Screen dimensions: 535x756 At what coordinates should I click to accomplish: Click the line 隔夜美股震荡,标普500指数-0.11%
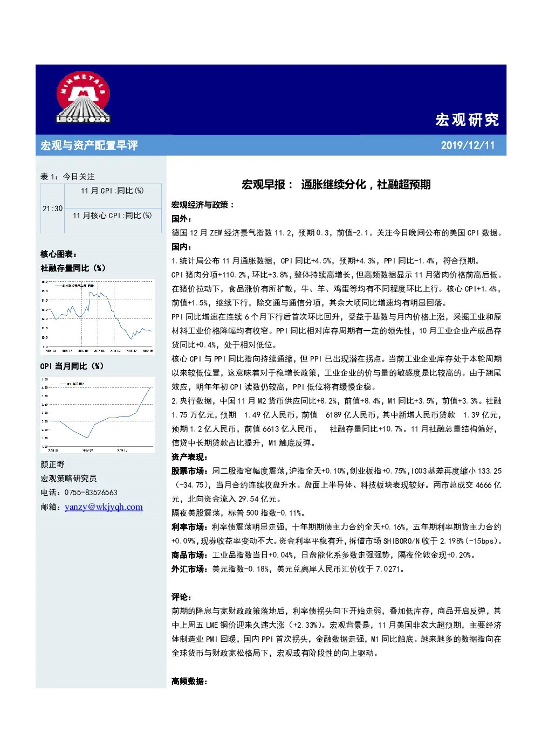(x=239, y=513)
